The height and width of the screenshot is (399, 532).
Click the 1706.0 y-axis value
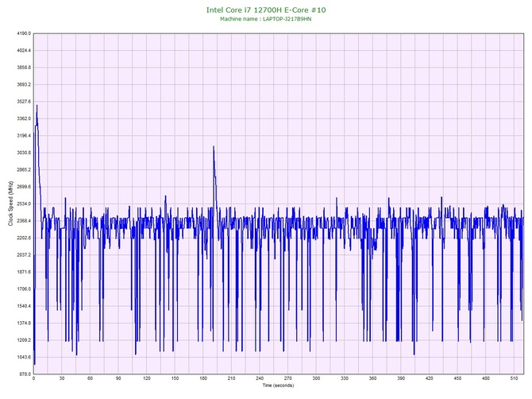tap(24, 289)
